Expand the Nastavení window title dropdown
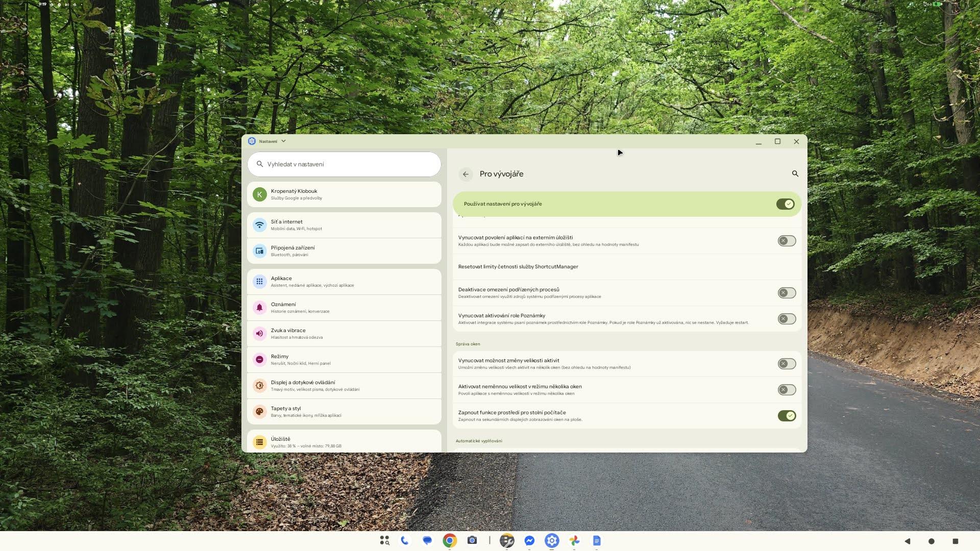This screenshot has width=980, height=551. pos(283,141)
